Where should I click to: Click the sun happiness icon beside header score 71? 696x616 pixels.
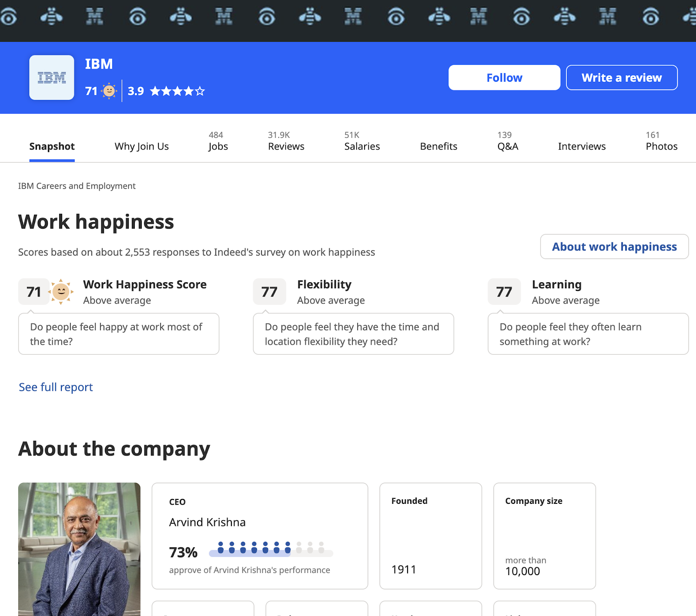pyautogui.click(x=109, y=91)
